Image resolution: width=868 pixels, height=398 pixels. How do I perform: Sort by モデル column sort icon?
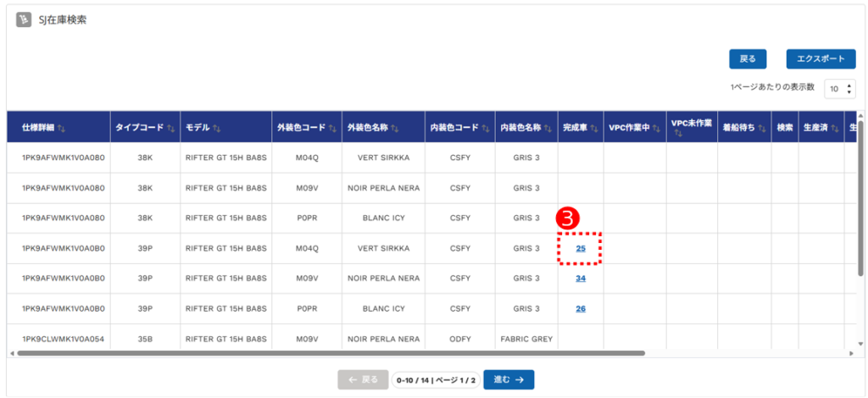(x=217, y=128)
